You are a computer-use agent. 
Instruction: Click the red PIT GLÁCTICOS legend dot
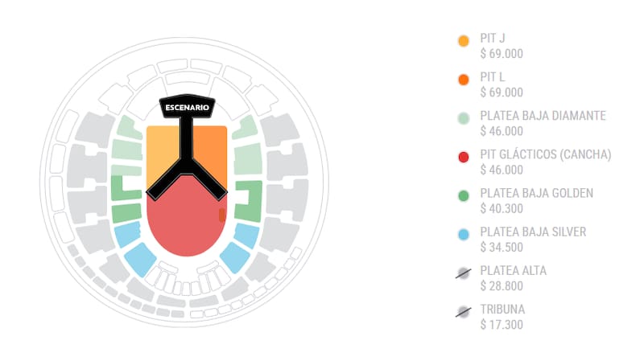(x=463, y=157)
